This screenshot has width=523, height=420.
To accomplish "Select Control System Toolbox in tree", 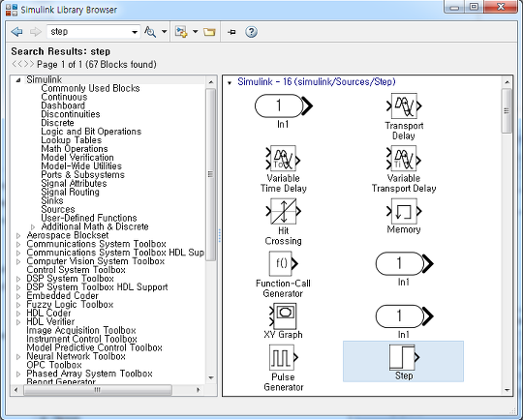I will click(x=77, y=270).
